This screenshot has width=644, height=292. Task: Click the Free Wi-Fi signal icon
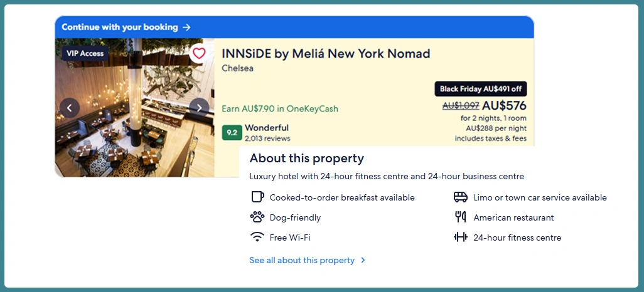coord(257,237)
